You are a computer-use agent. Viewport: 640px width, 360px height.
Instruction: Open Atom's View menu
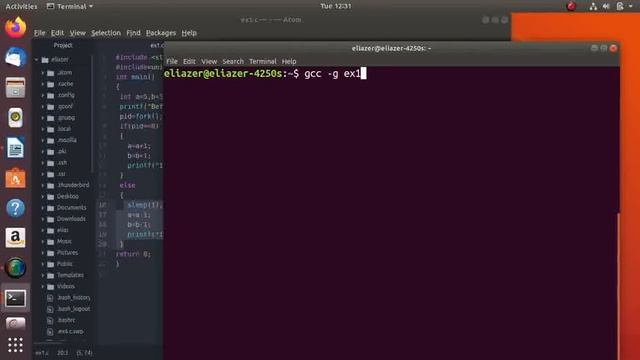[78, 33]
